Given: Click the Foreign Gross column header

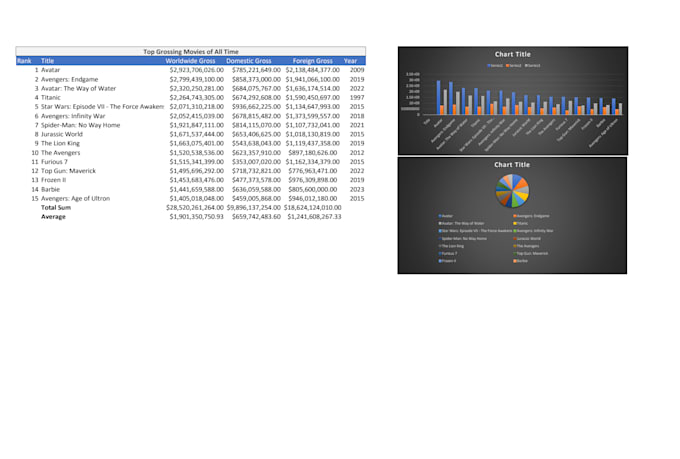Looking at the screenshot, I should coord(313,61).
